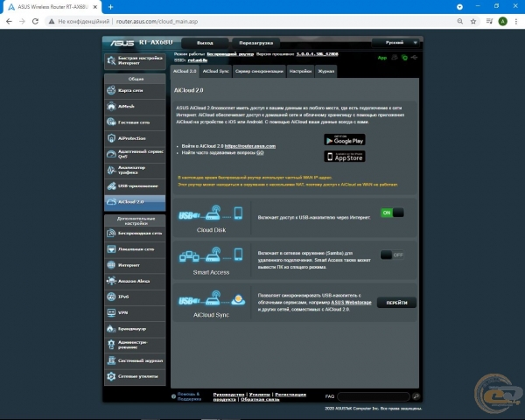Screen dimensions: 525x420
Task: Click the Беспроводной роутер mode link
Action: coord(230,54)
